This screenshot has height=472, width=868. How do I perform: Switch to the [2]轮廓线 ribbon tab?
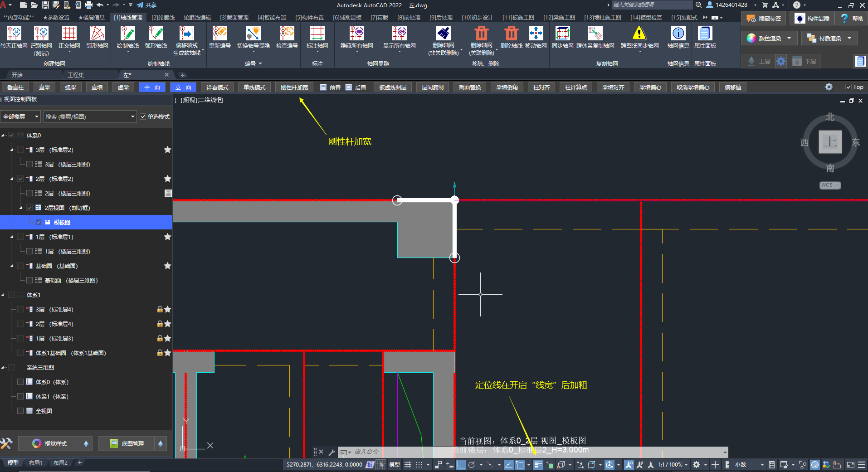point(163,18)
